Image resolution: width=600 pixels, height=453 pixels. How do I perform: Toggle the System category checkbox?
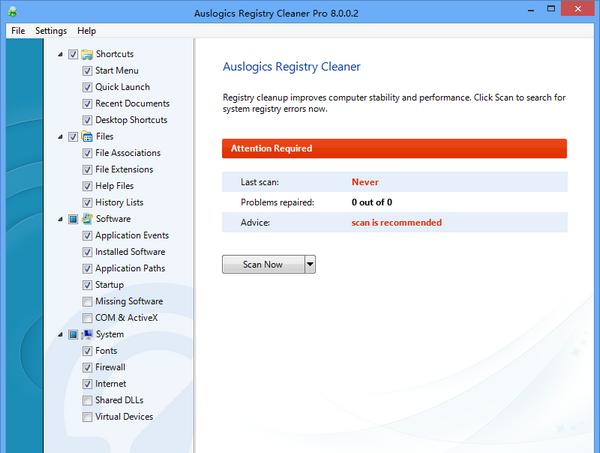tap(73, 334)
